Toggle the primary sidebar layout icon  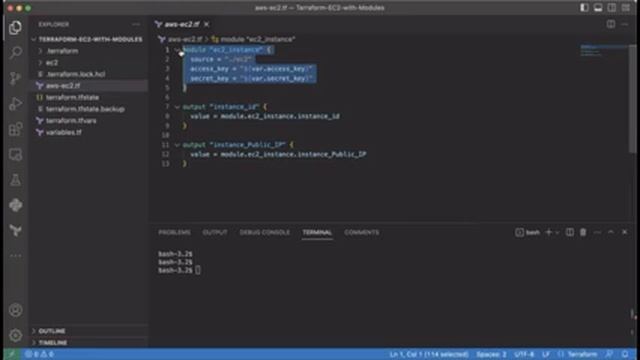point(584,8)
